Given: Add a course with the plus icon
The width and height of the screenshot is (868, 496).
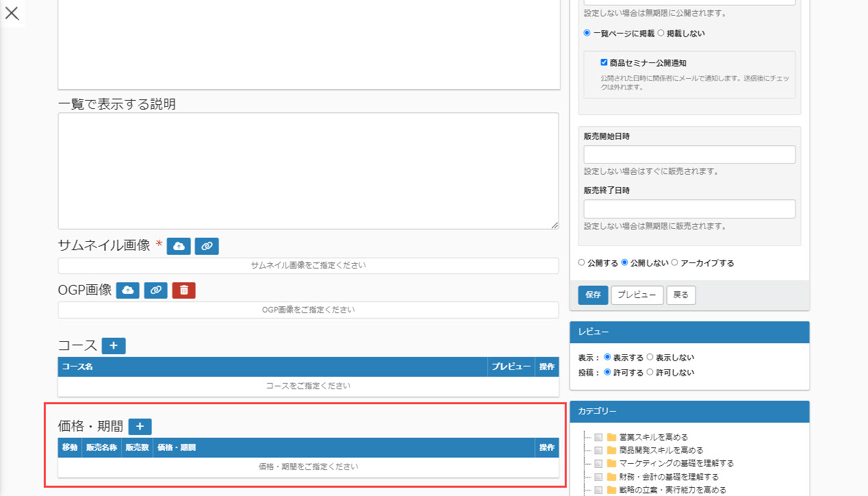Looking at the screenshot, I should click(114, 346).
